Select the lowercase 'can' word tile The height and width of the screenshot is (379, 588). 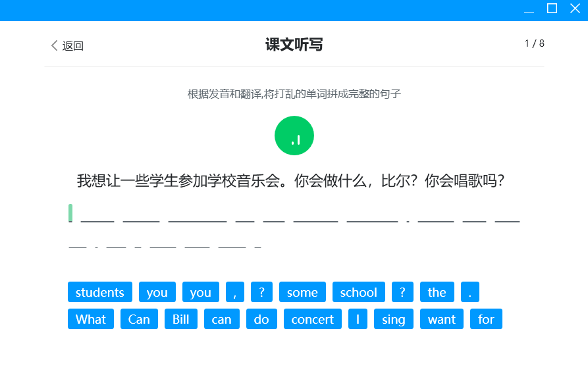tap(221, 319)
